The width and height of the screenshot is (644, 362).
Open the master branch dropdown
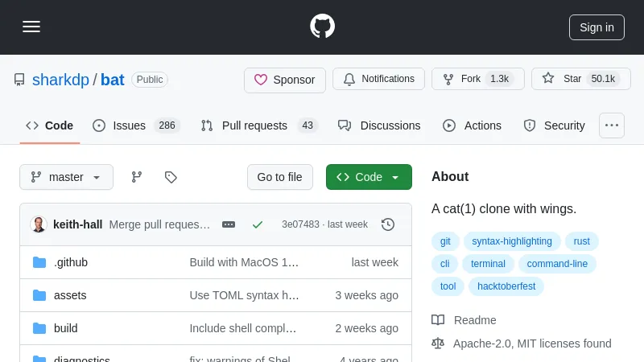[x=66, y=177]
